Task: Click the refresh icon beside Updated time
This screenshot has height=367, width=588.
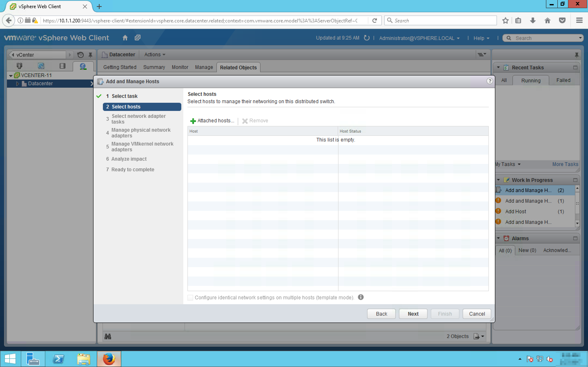Action: [367, 38]
